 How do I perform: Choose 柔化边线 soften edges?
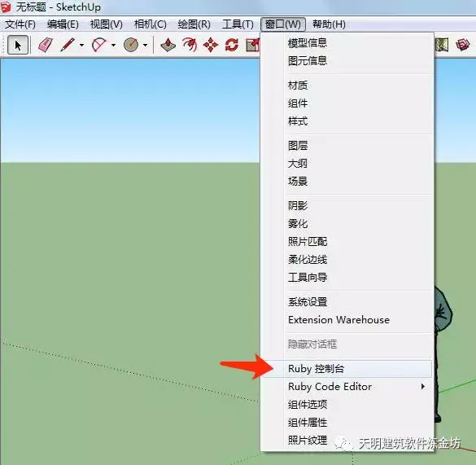coord(347,260)
